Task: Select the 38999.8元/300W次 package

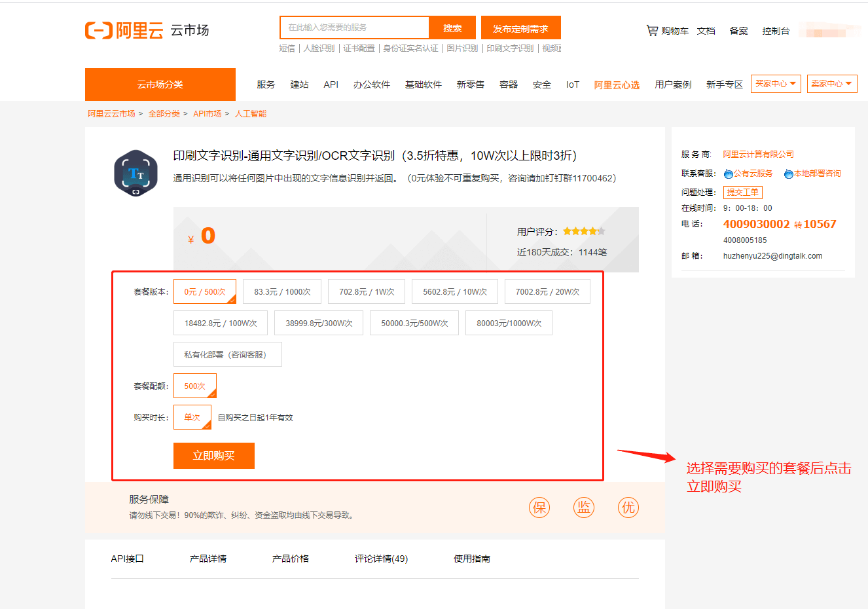Action: point(319,323)
